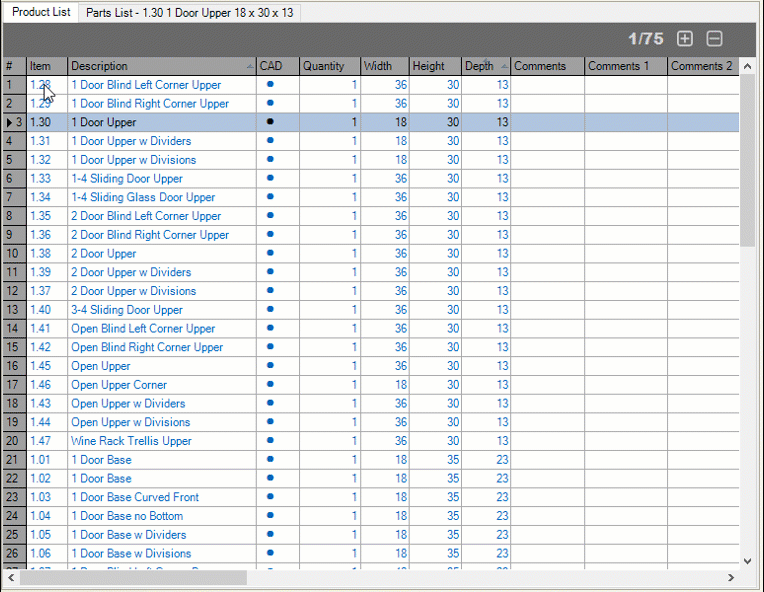Sort by the Depth column header
764x592 pixels.
[x=485, y=66]
